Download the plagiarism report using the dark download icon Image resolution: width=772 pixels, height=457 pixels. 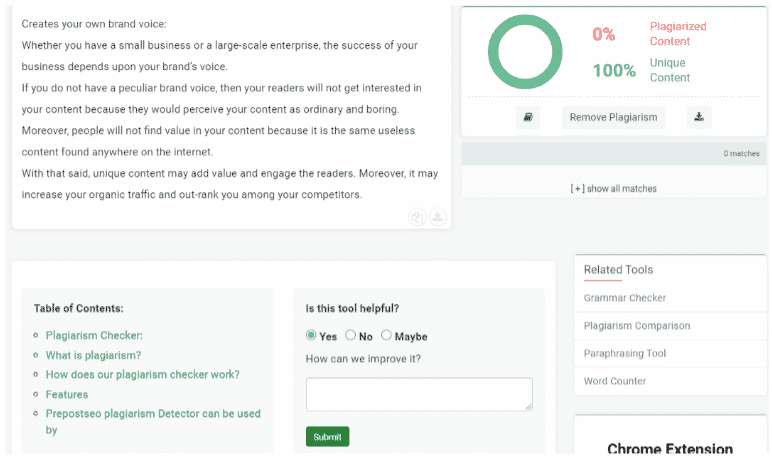699,117
